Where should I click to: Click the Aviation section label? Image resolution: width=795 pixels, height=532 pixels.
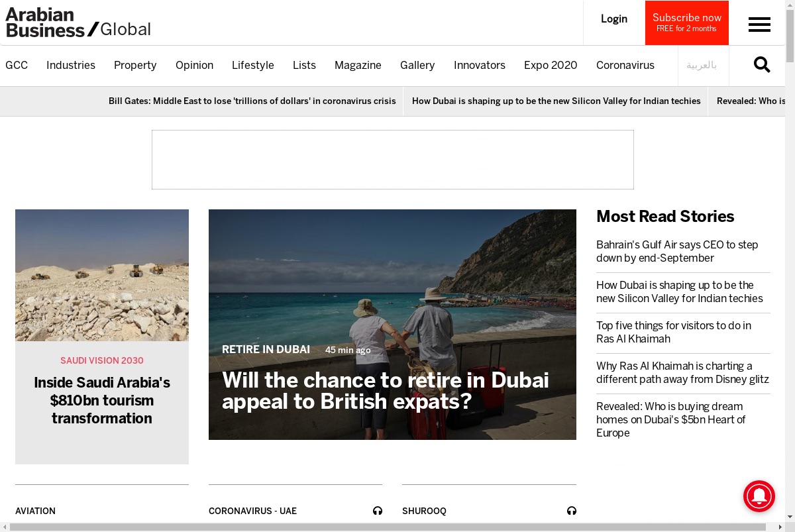(x=35, y=511)
